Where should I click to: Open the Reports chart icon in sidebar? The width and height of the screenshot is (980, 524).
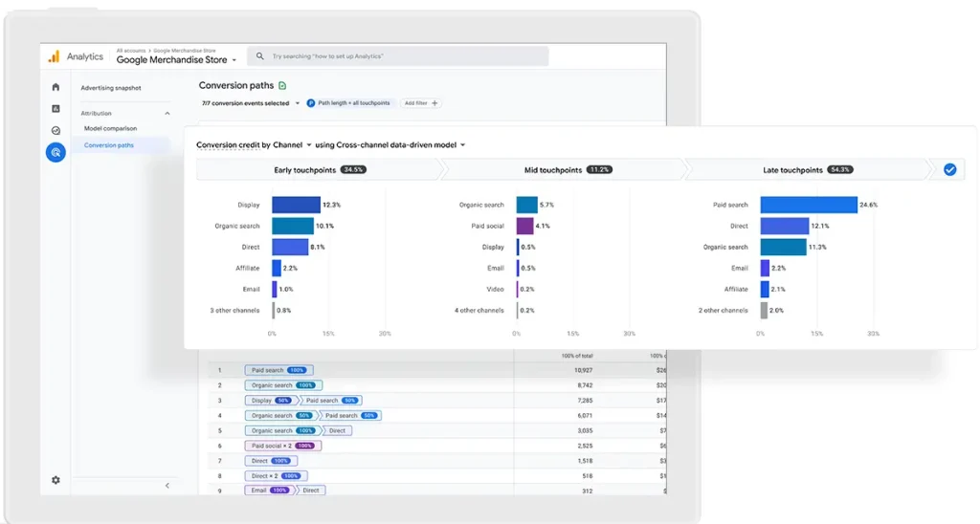pos(56,109)
